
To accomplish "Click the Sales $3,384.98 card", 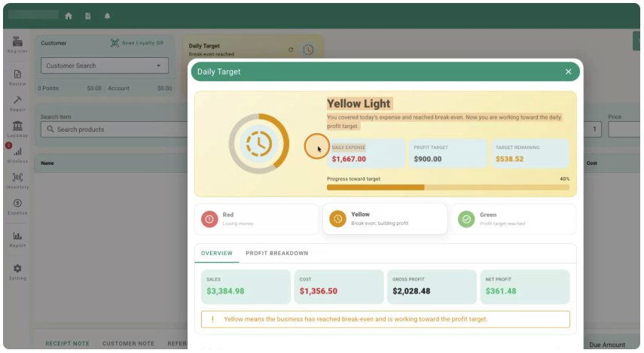I will pyautogui.click(x=246, y=287).
